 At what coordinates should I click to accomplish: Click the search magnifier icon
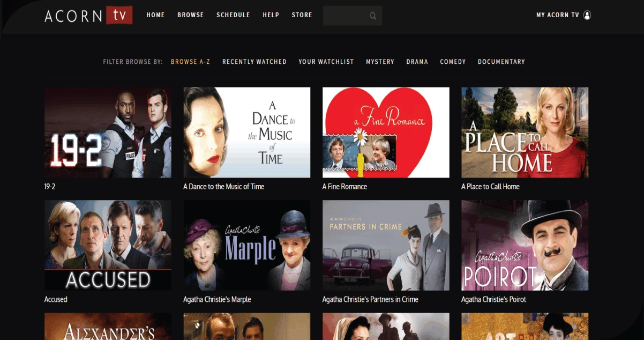373,16
